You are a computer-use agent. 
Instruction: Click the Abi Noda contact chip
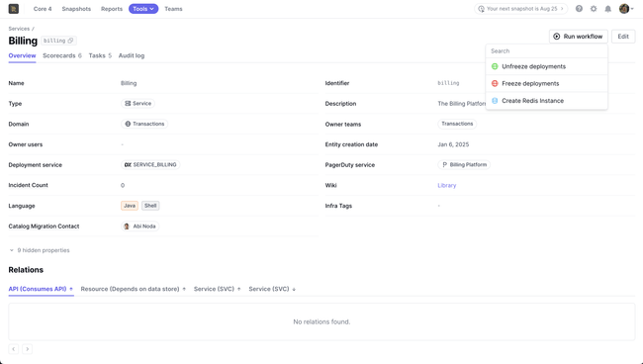click(139, 227)
